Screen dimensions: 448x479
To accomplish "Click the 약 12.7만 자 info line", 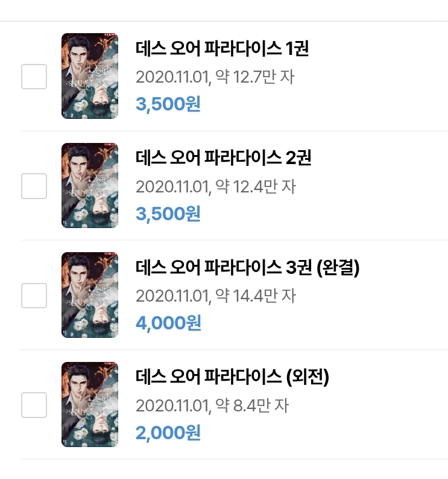I will pyautogui.click(x=215, y=77).
